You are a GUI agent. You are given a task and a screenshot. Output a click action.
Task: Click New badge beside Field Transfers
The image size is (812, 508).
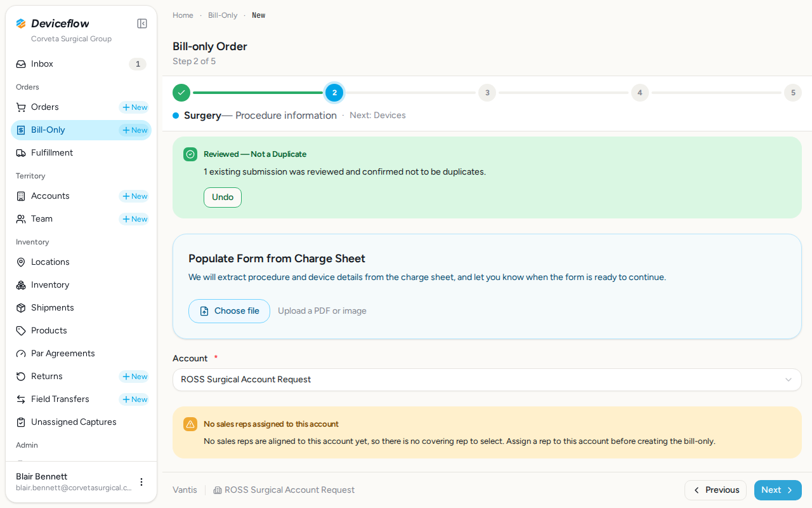134,399
